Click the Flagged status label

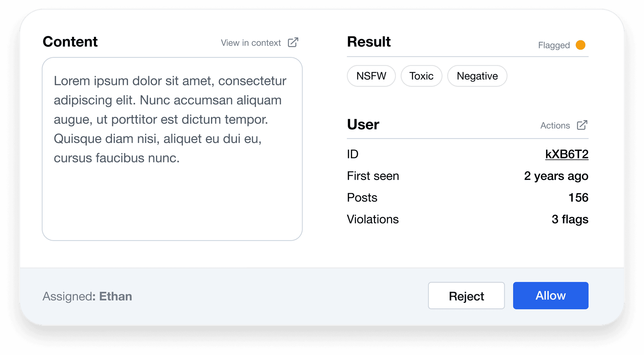[553, 45]
